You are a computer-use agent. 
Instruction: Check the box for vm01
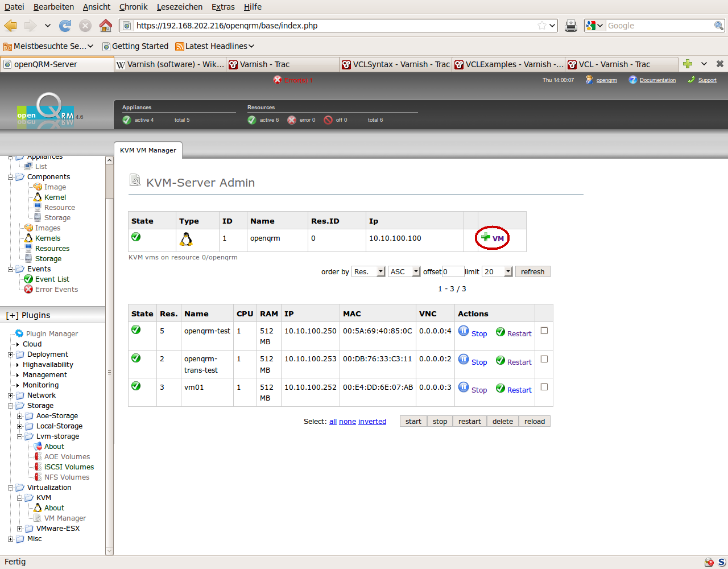pos(544,387)
